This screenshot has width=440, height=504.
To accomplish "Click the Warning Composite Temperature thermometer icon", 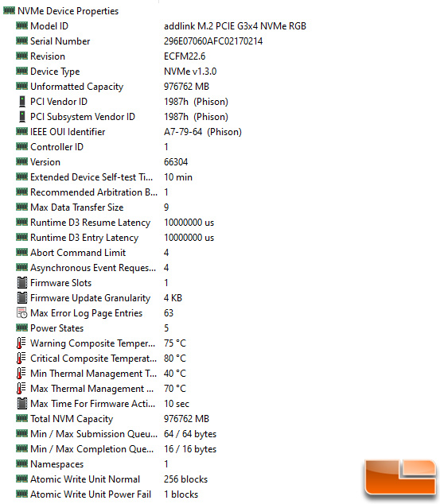I will pyautogui.click(x=21, y=343).
